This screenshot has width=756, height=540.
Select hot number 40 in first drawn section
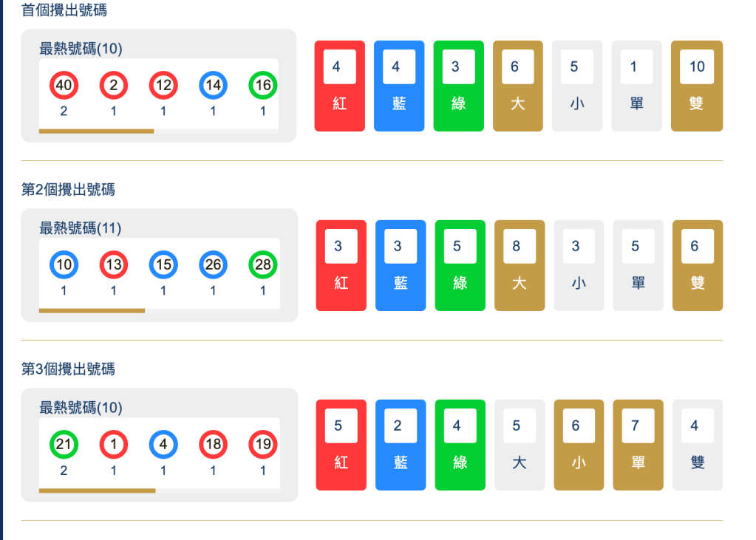point(64,85)
